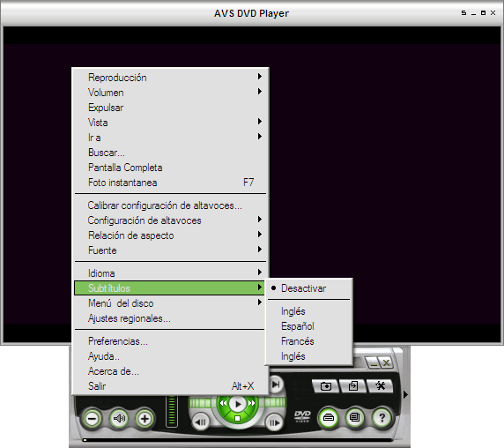
Task: Click the left green shuttle bar segment
Action: tap(203, 403)
